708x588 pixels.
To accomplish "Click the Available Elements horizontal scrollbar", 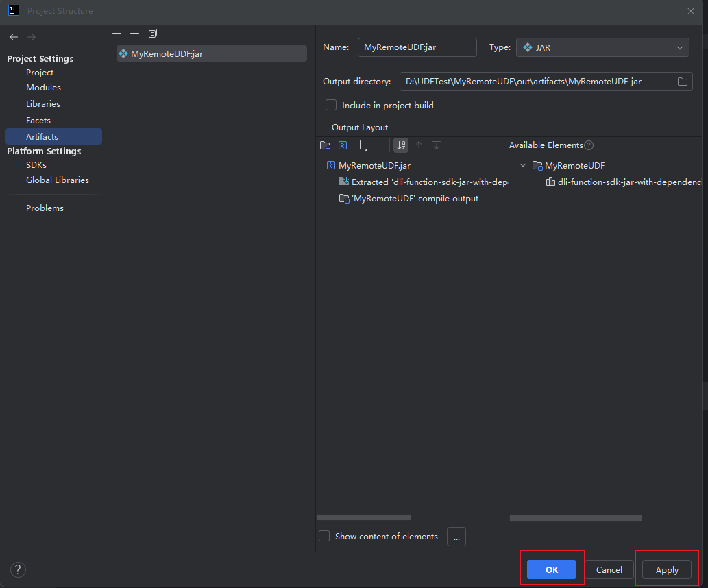I will coord(576,518).
